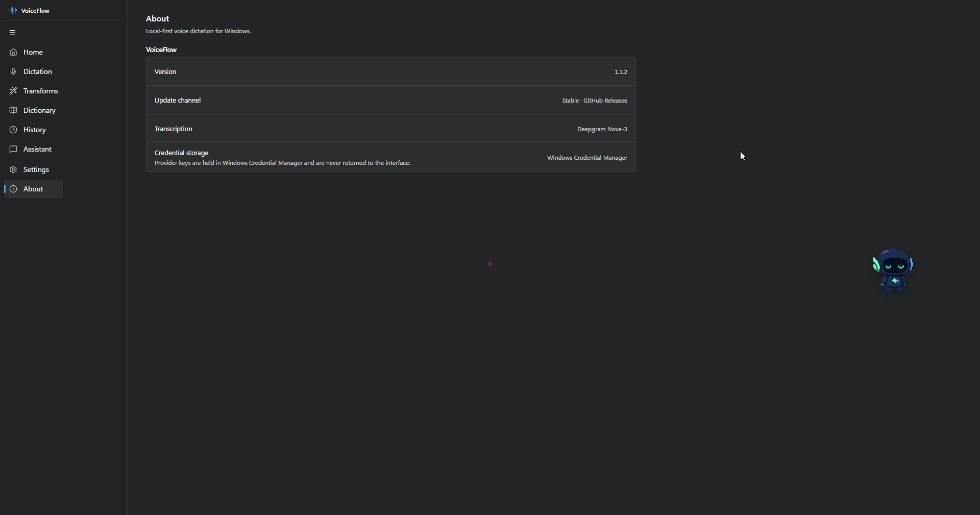
Task: Click the version number 1.1.2
Action: 621,72
